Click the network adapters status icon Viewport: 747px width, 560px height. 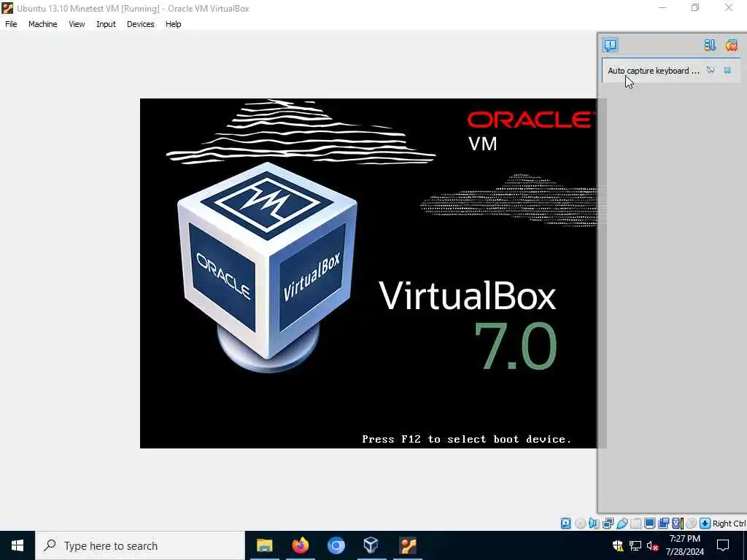[608, 524]
